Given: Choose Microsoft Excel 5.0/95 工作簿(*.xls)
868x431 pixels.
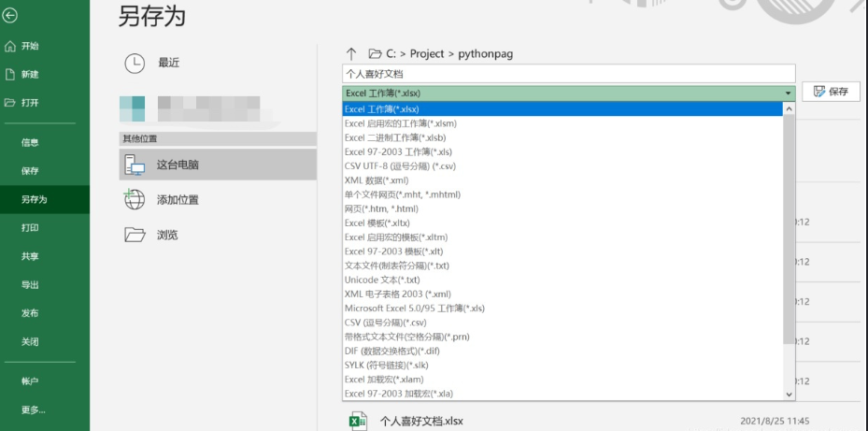Looking at the screenshot, I should point(562,309).
